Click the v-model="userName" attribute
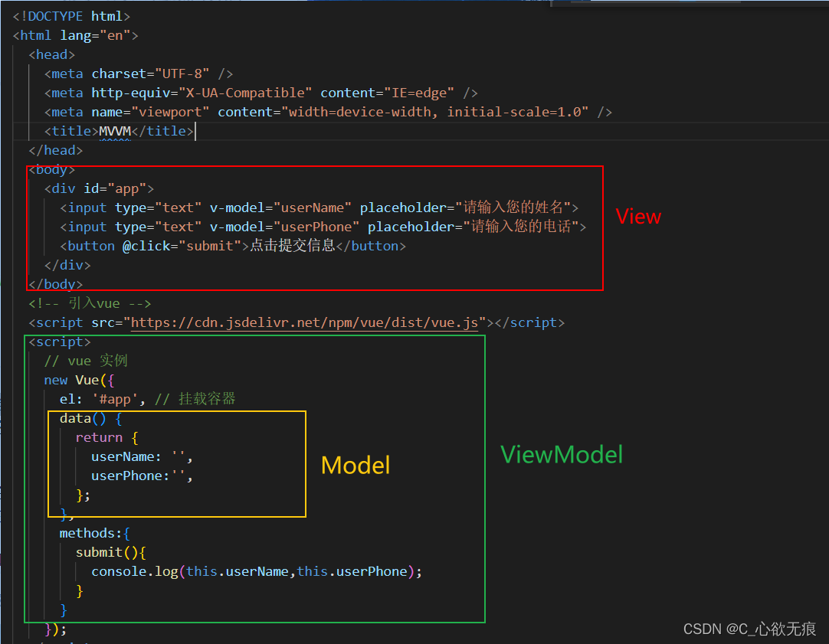This screenshot has width=829, height=644. [x=280, y=208]
